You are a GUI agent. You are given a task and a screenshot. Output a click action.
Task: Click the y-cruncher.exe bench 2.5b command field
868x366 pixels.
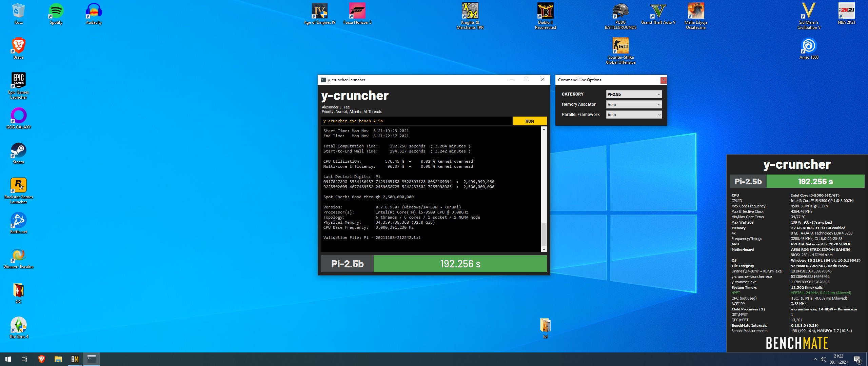[x=416, y=121]
